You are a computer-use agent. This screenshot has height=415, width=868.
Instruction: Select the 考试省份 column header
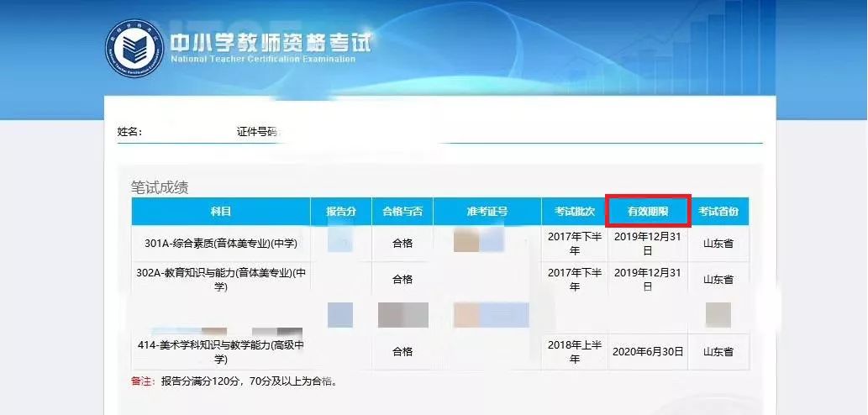click(718, 212)
